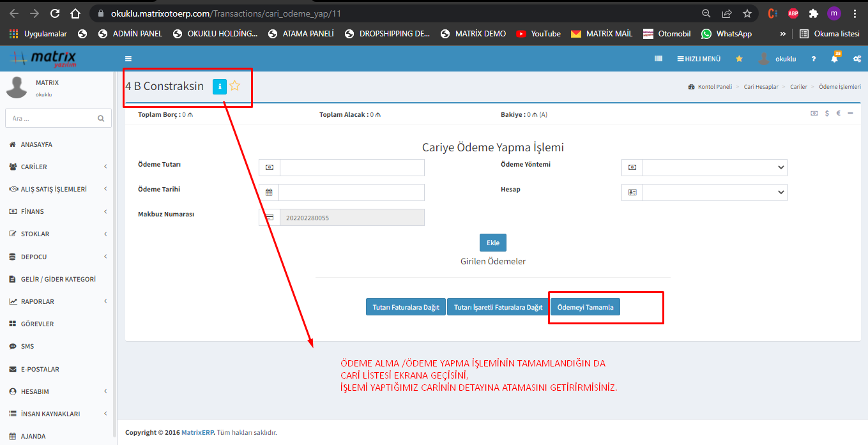
Task: Click Tutarı Faturalara Dağıt button
Action: tap(406, 307)
